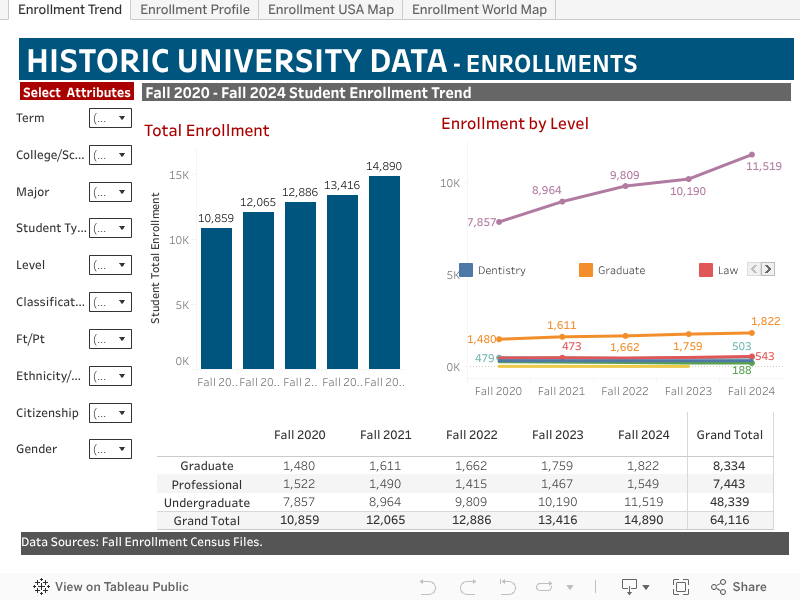The height and width of the screenshot is (600, 800).
Task: Click Data Sources footer text
Action: pyautogui.click(x=142, y=542)
